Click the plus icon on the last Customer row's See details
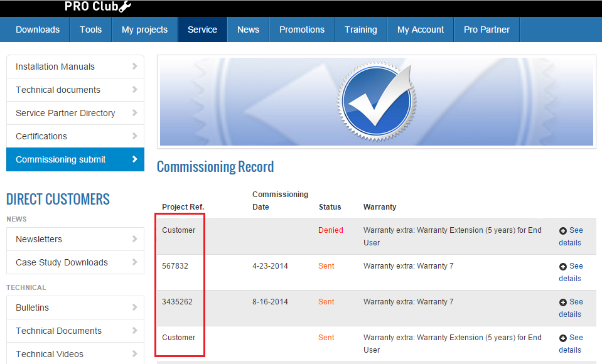Viewport: 602px width, 364px height. pyautogui.click(x=562, y=337)
